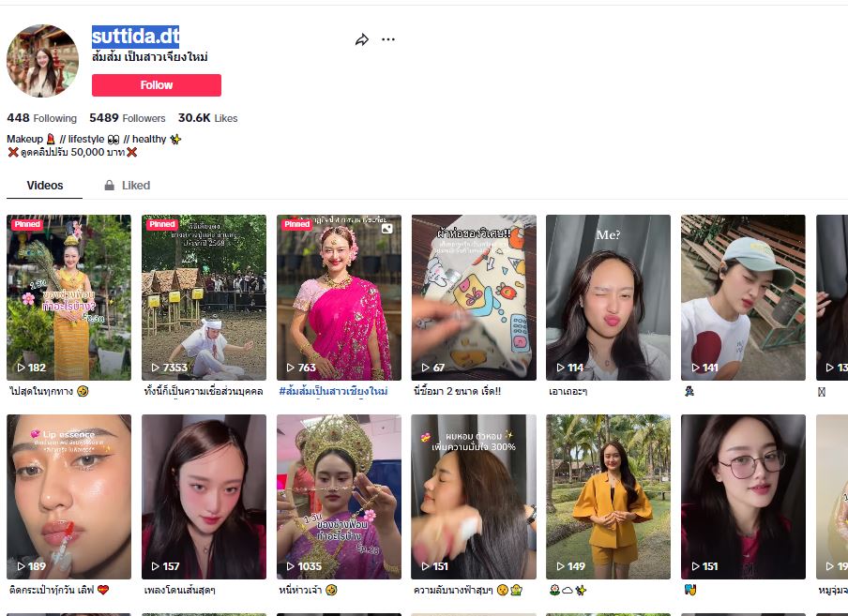Click the bio line mentioning 50,000 บาท
This screenshot has height=616, width=848.
72,153
